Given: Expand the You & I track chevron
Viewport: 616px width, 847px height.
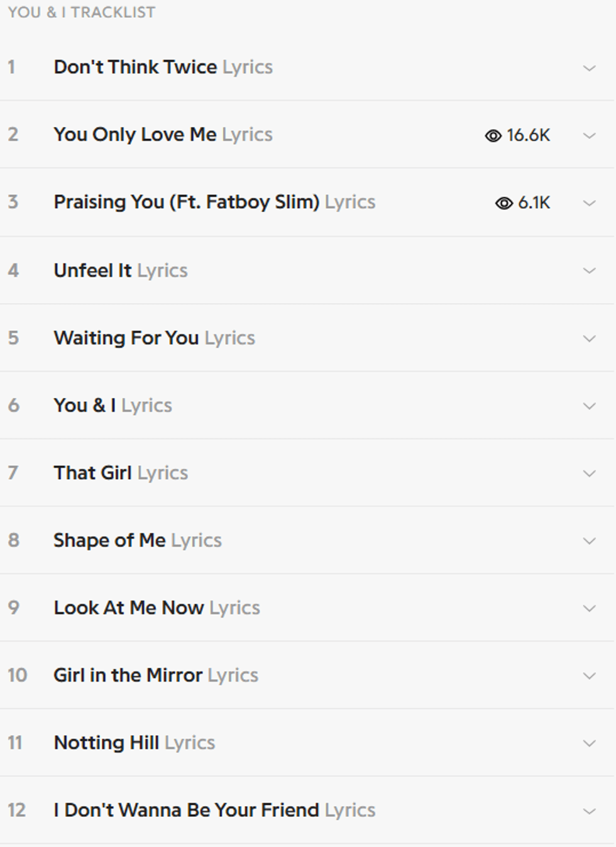Looking at the screenshot, I should (589, 406).
